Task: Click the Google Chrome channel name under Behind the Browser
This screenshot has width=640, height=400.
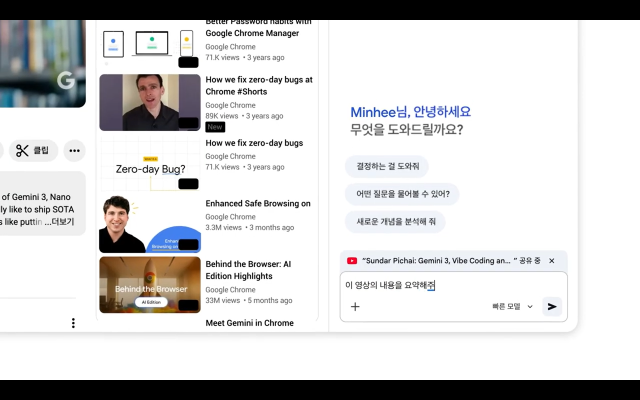Action: pyautogui.click(x=230, y=290)
